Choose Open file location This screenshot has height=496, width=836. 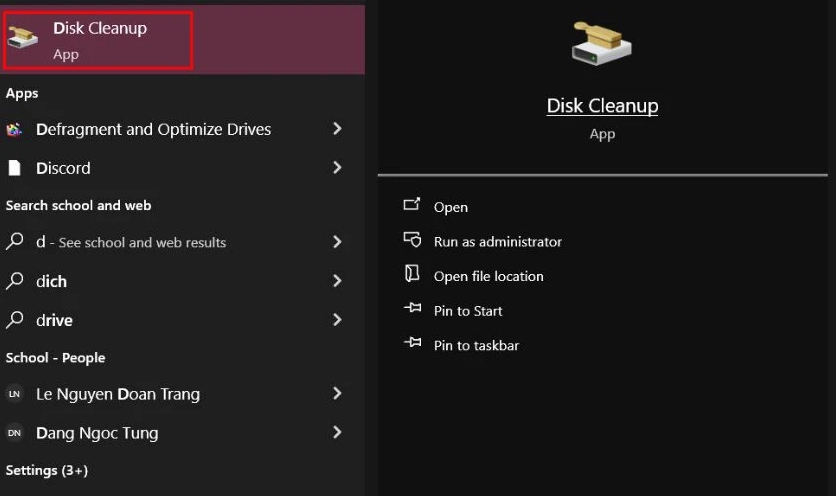tap(488, 276)
